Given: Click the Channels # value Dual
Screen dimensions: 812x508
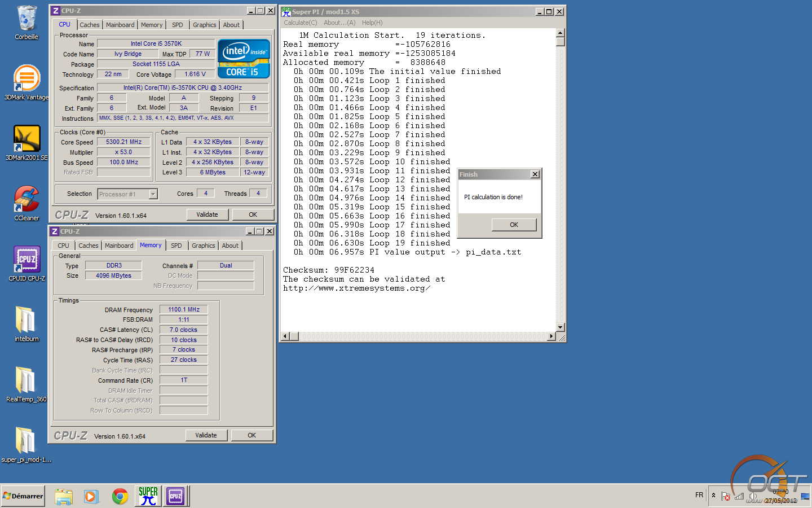Looking at the screenshot, I should (226, 265).
